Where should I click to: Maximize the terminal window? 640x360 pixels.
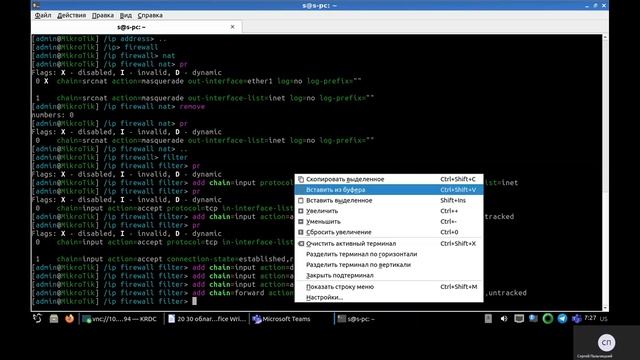point(595,5)
